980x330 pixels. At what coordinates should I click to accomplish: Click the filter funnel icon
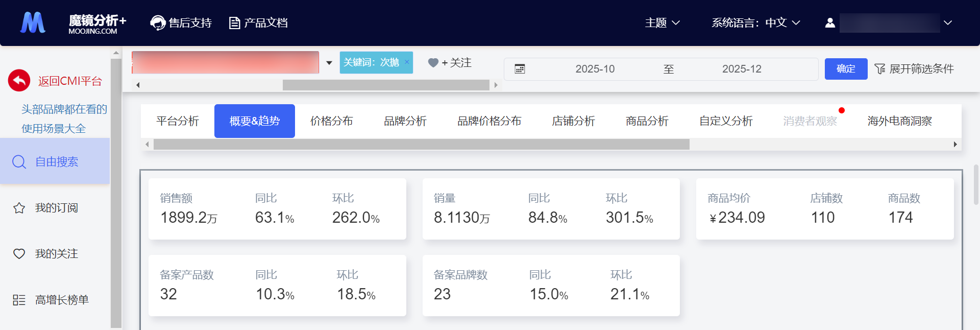pyautogui.click(x=880, y=69)
